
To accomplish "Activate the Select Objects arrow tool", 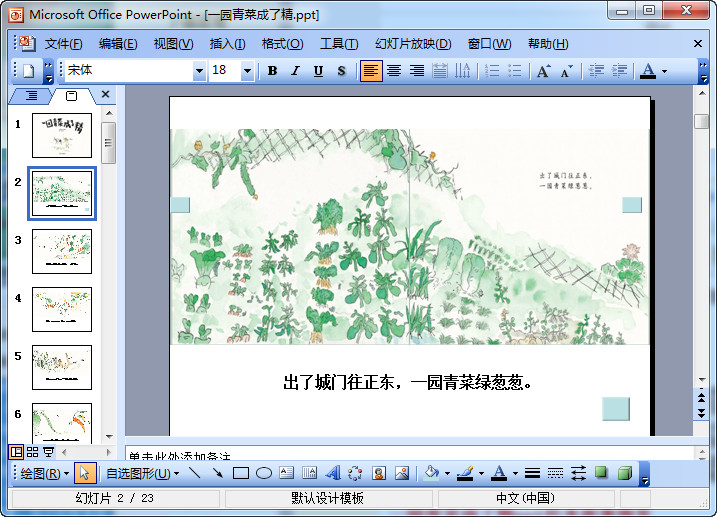I will pos(85,473).
